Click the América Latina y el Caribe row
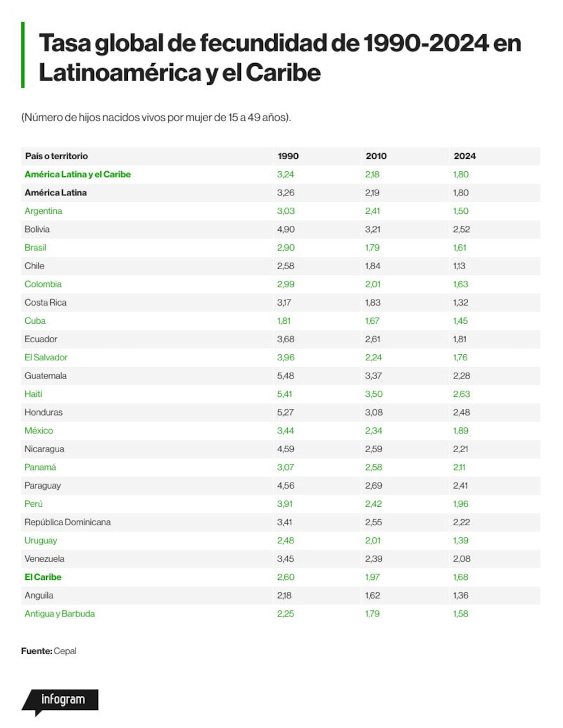This screenshot has width=563, height=728. [x=280, y=175]
